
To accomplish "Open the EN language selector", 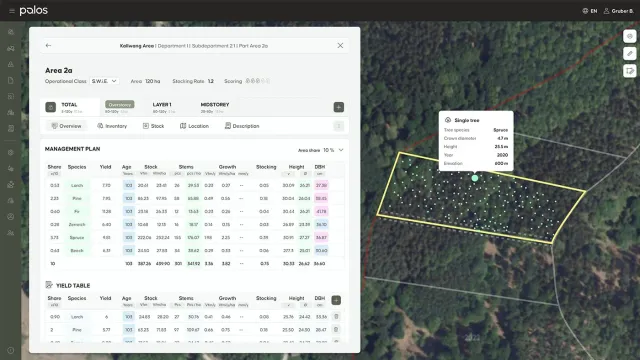I will (x=590, y=11).
